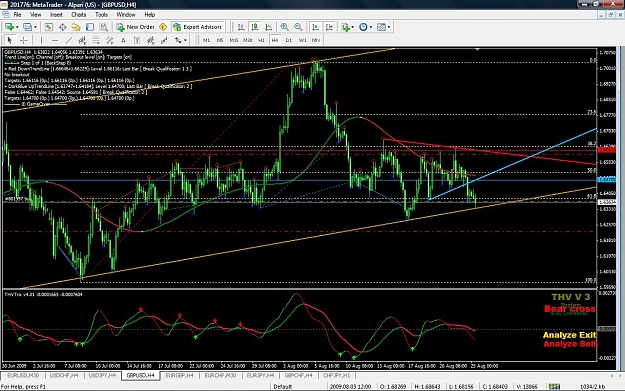625x391 pixels.
Task: Zoom in on the chart
Action: click(284, 27)
